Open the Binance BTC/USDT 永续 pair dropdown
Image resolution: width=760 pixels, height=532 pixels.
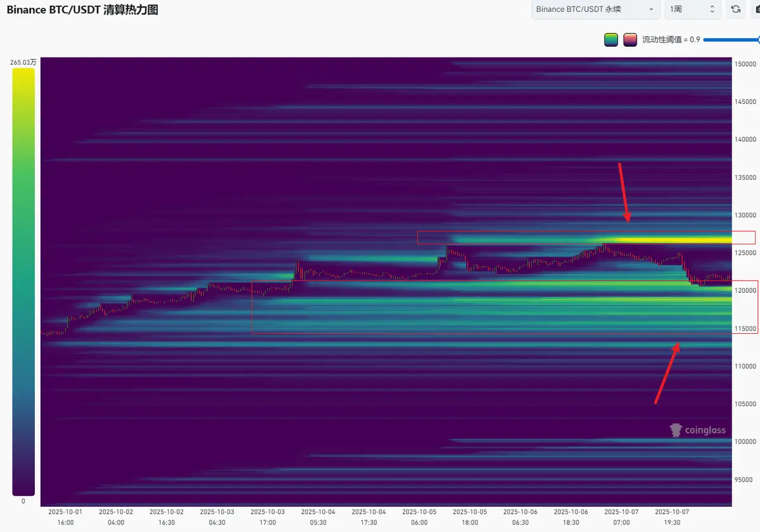point(595,9)
